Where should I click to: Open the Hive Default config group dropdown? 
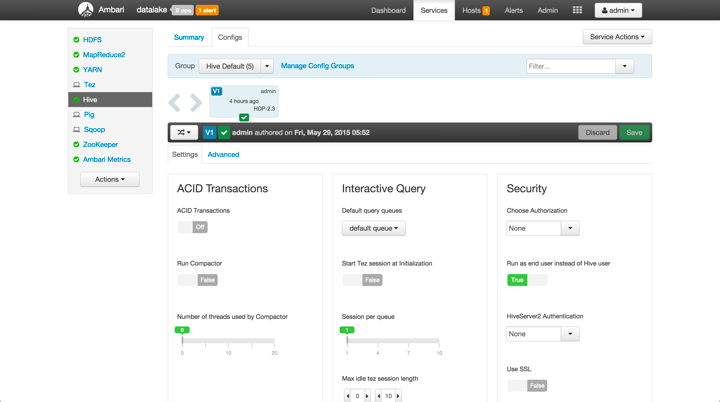click(236, 66)
